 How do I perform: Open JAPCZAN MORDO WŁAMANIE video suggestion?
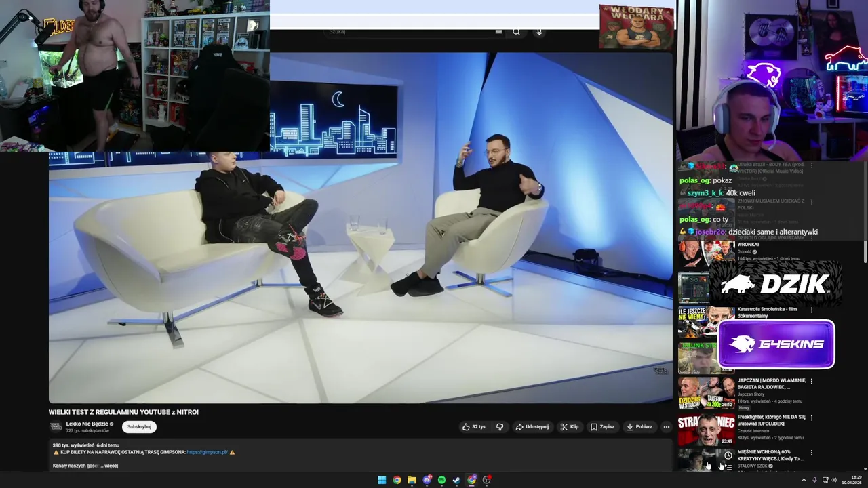(772, 384)
